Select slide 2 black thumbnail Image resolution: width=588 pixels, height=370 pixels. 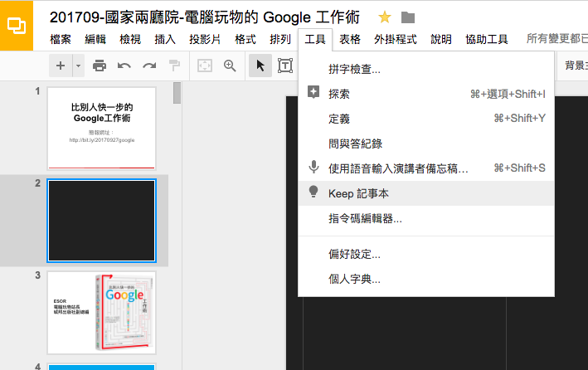click(102, 221)
